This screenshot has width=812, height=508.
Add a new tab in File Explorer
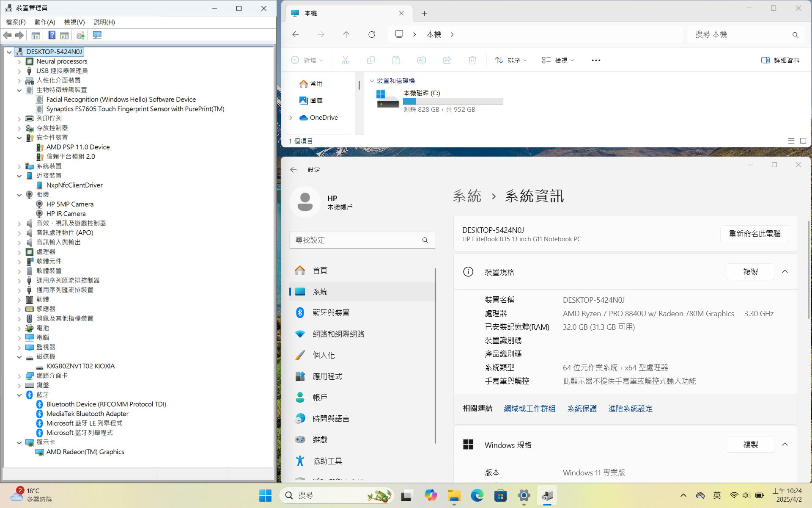pos(424,14)
